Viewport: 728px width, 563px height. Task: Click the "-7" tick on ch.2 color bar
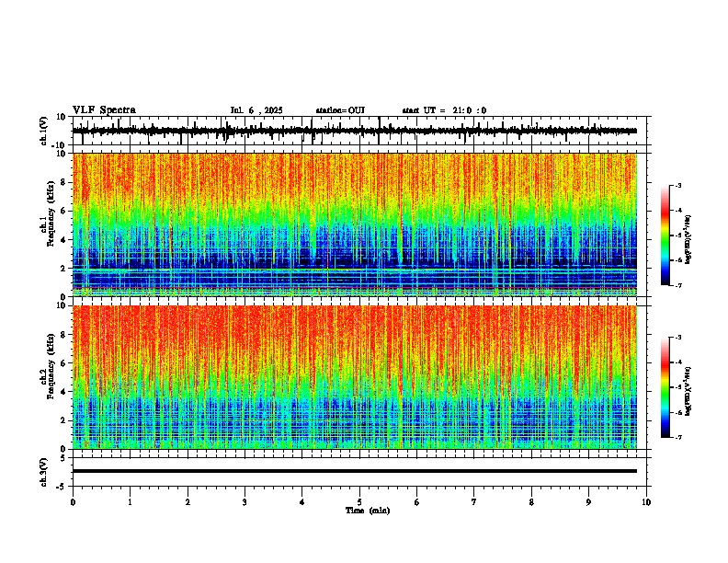coord(678,438)
